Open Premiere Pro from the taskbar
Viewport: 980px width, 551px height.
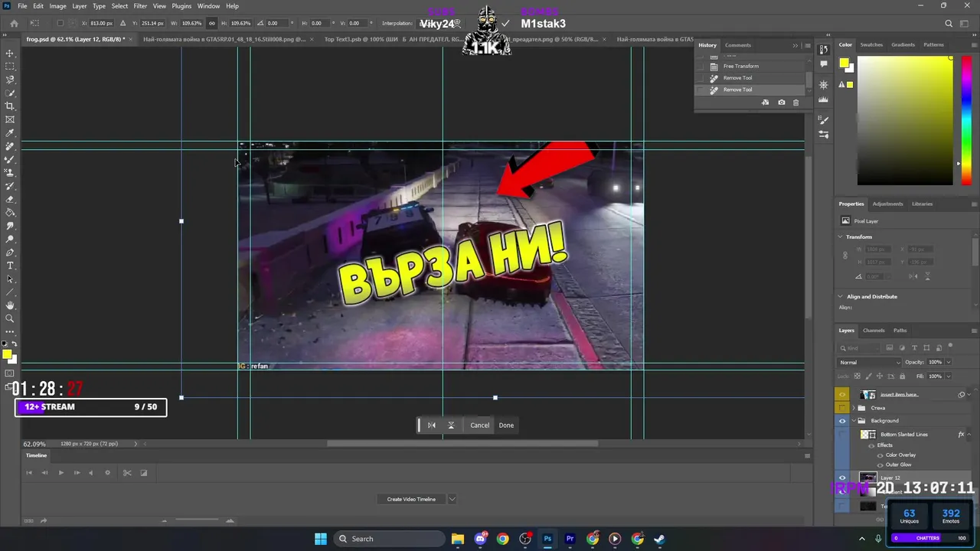pyautogui.click(x=570, y=539)
